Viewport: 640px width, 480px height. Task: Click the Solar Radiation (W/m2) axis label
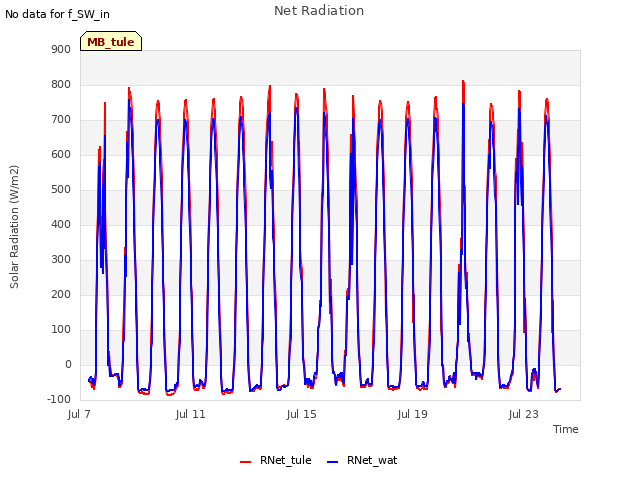(14, 227)
